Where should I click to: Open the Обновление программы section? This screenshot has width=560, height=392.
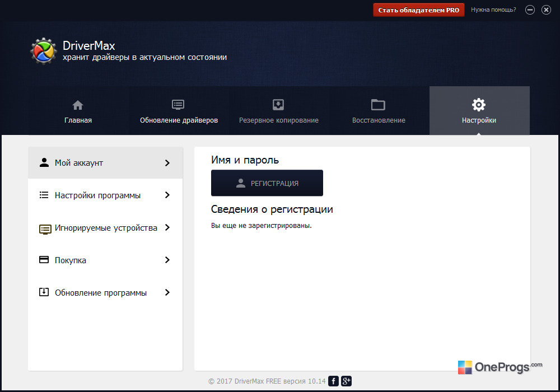(x=105, y=292)
